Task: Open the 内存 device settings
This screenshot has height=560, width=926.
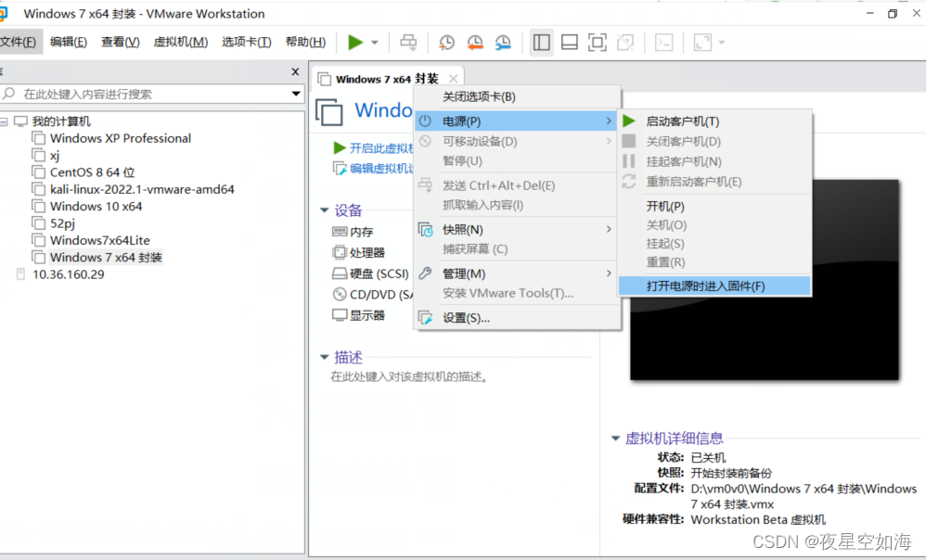Action: pyautogui.click(x=361, y=230)
